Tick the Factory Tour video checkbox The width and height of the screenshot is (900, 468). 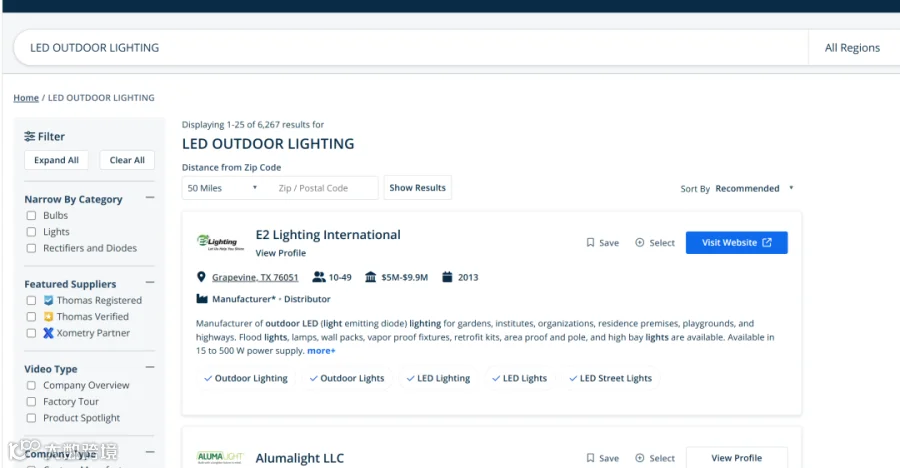32,402
